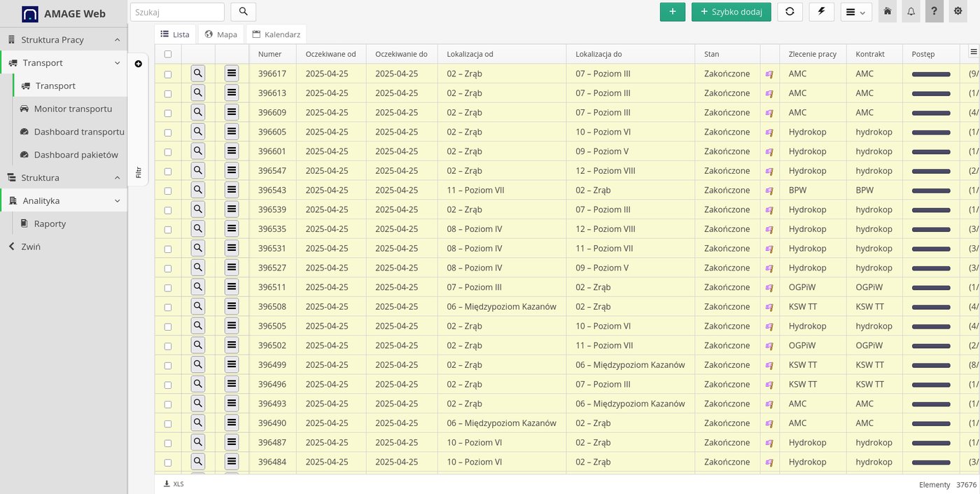Tick the checkbox for row 396617
Image resolution: width=980 pixels, height=494 pixels.
click(x=168, y=74)
